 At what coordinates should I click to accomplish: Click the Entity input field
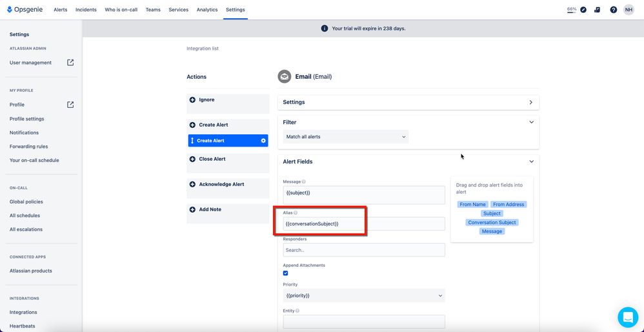[x=364, y=322]
